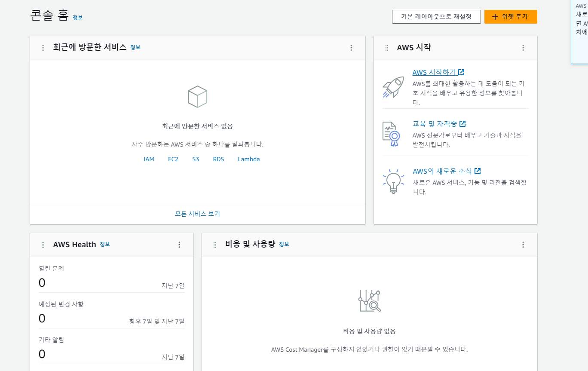Click the rocket icon for AWS 시작하기
588x371 pixels.
tap(393, 87)
